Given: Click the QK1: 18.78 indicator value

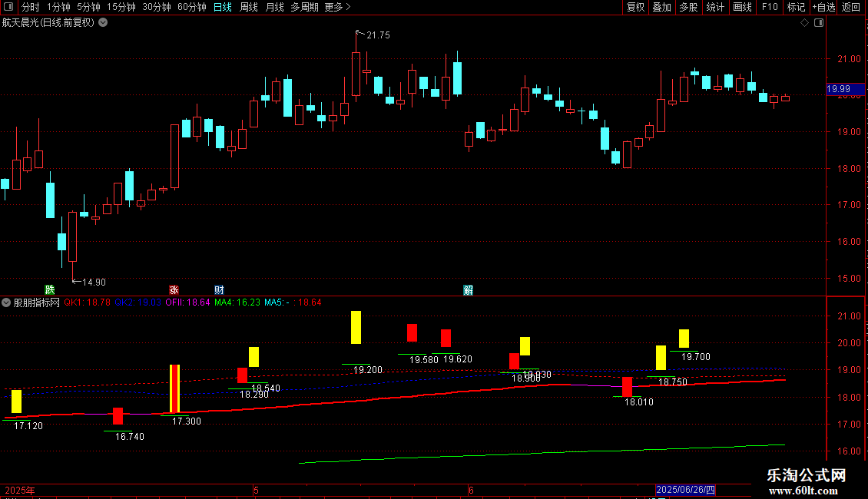Looking at the screenshot, I should (x=87, y=302).
